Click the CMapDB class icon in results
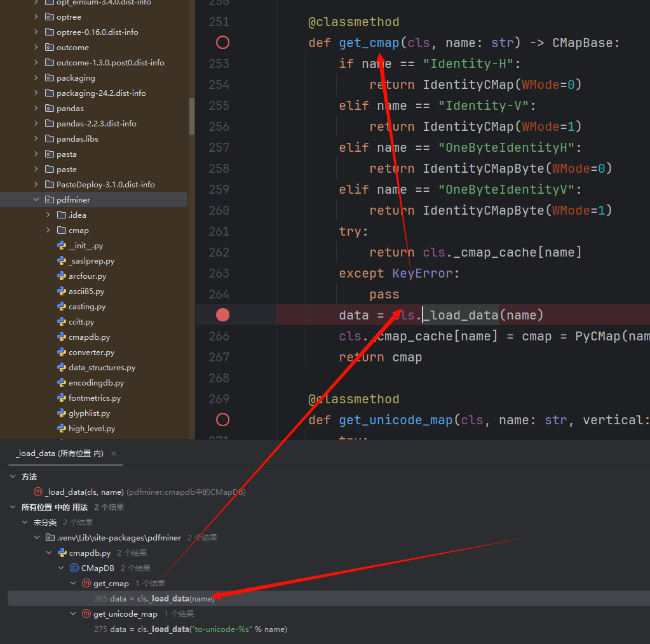 74,568
